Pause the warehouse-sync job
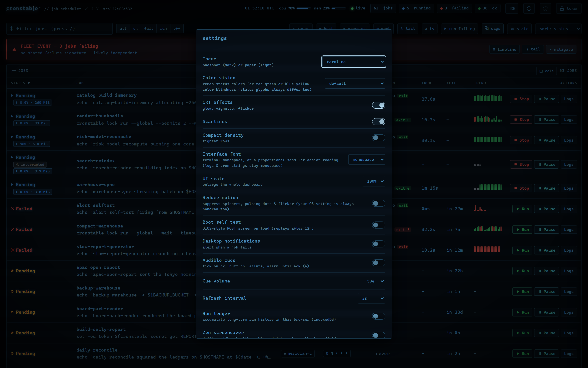This screenshot has width=588, height=368. [x=547, y=188]
